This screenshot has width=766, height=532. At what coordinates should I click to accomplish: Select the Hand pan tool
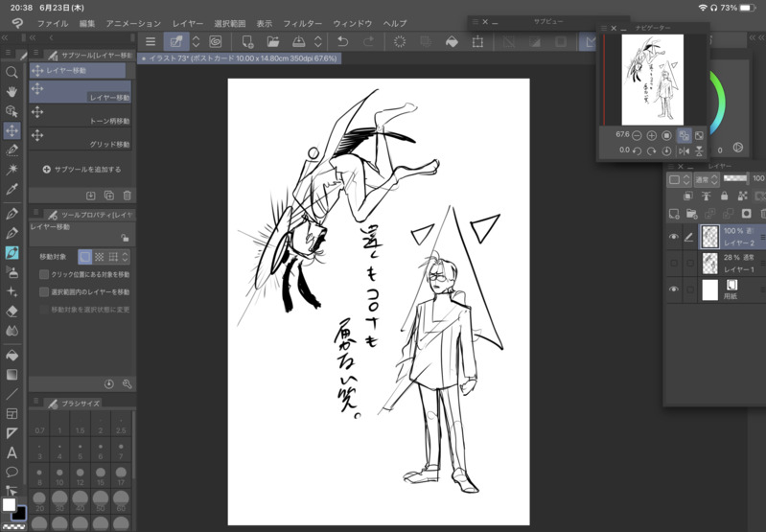(12, 91)
